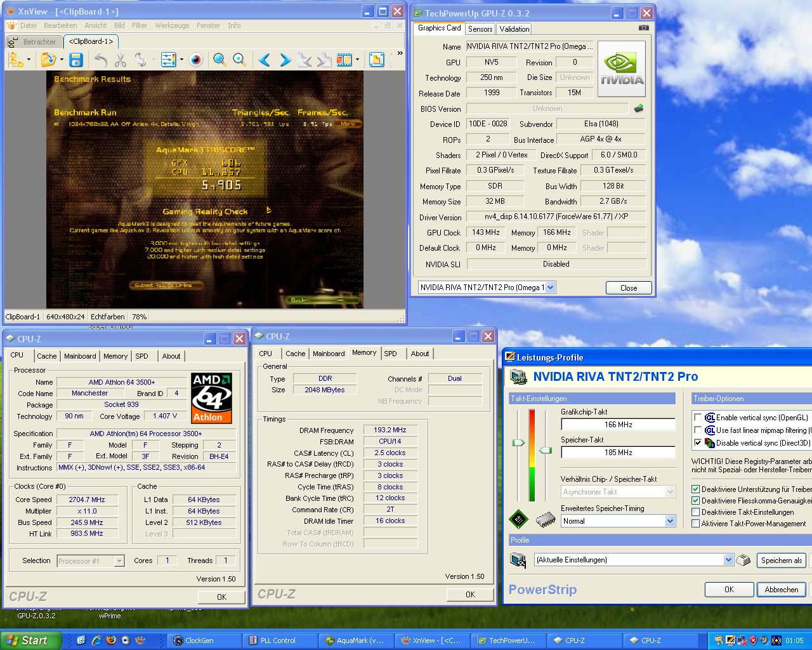Click the Grafikchip-Takt 166 MHz field
The width and height of the screenshot is (812, 650).
[618, 425]
